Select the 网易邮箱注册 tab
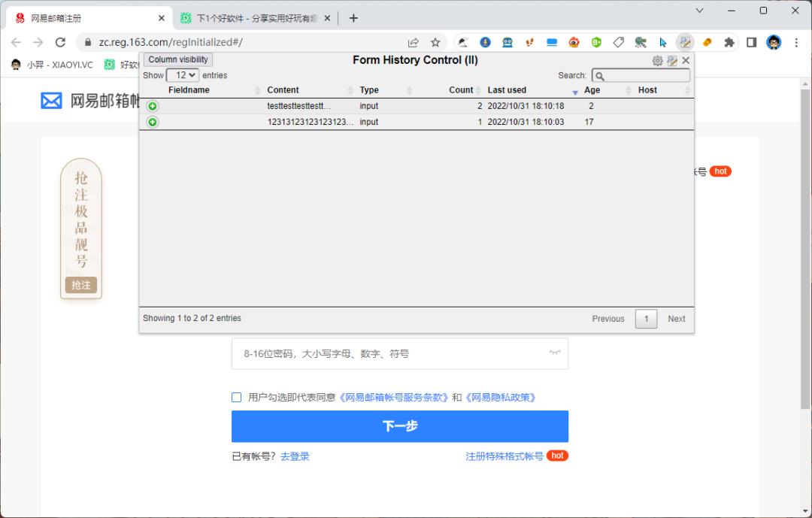This screenshot has width=812, height=518. coord(90,17)
